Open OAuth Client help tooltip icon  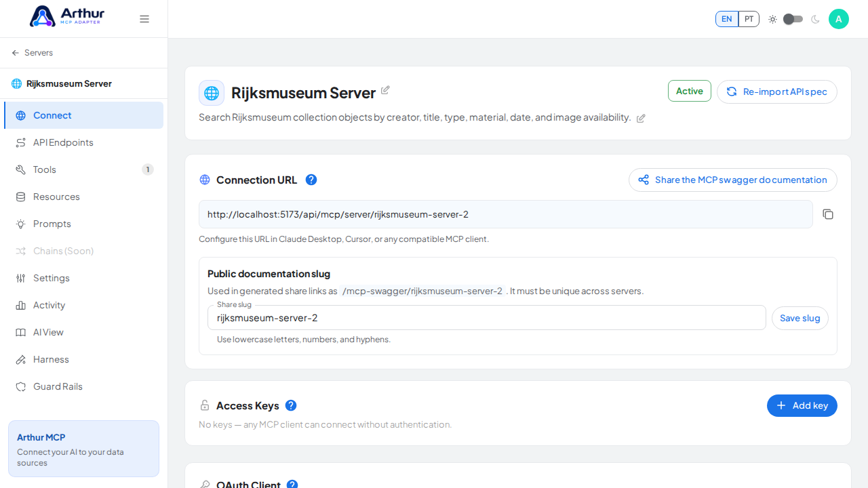coord(292,485)
